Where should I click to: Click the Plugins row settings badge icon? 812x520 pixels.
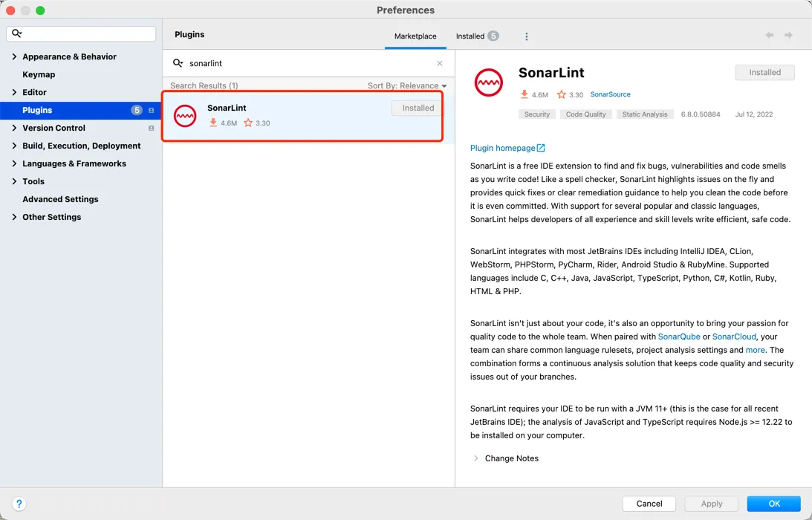tap(152, 111)
